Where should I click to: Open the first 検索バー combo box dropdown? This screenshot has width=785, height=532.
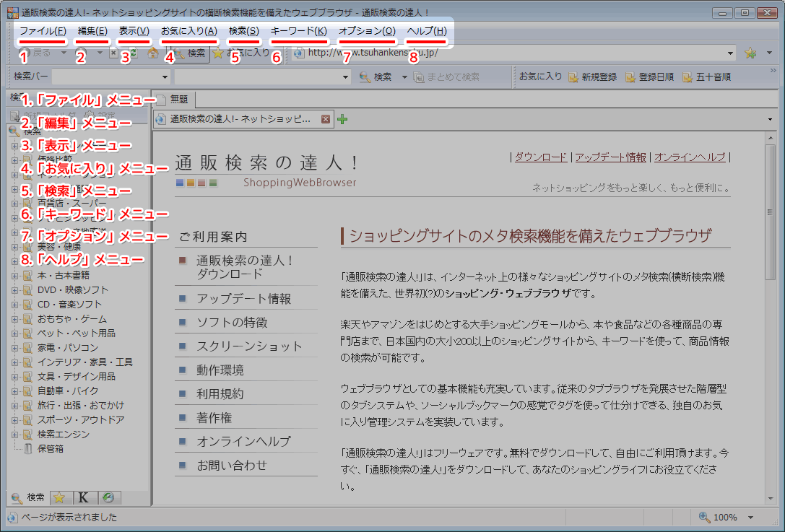click(165, 77)
